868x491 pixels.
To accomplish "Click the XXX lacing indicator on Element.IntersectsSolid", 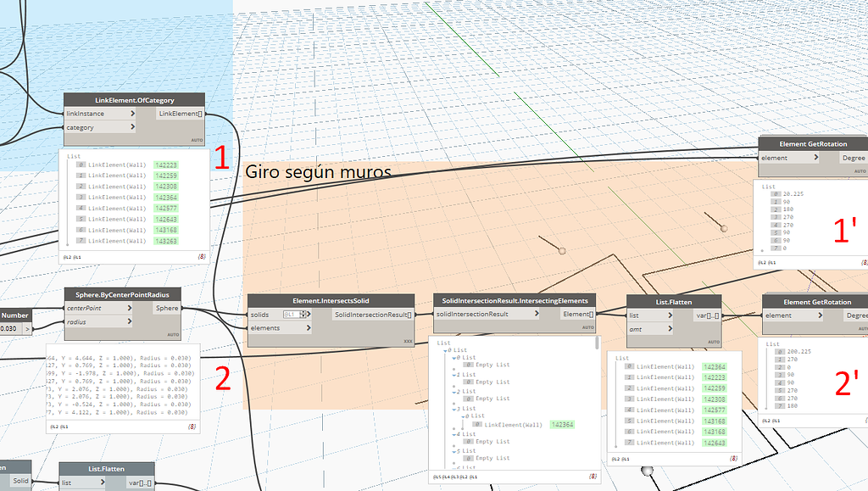I will coord(408,341).
